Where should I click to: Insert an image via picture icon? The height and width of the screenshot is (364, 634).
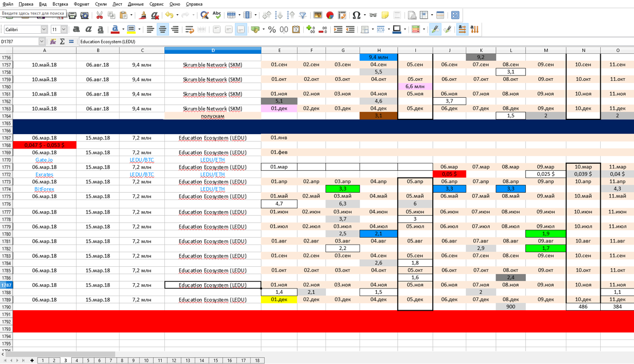pos(318,15)
